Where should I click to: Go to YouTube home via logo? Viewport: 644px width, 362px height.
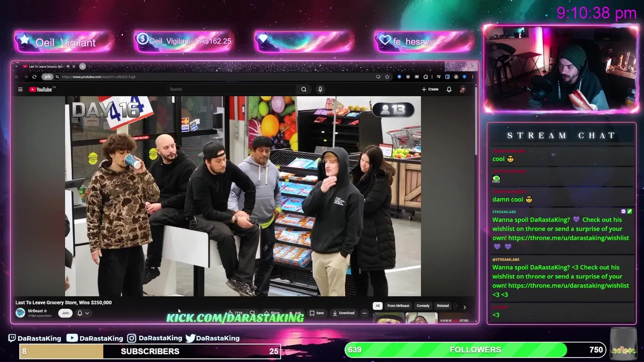[41, 89]
